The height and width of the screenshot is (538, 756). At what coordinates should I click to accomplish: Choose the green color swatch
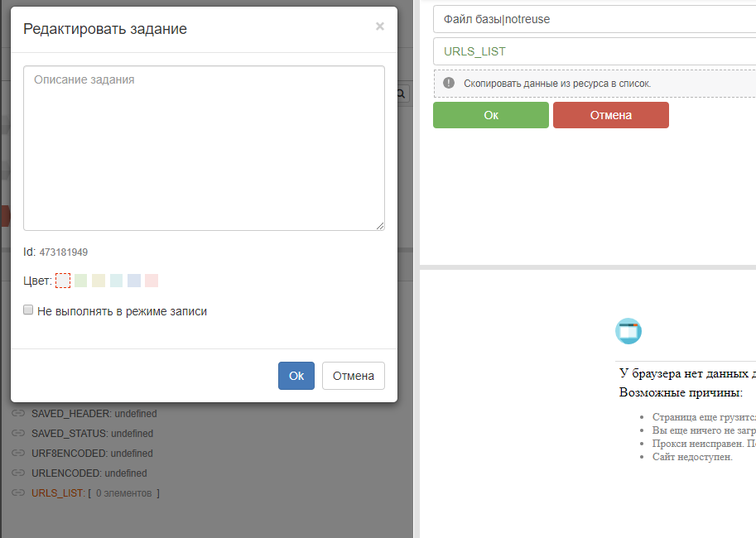(x=81, y=281)
